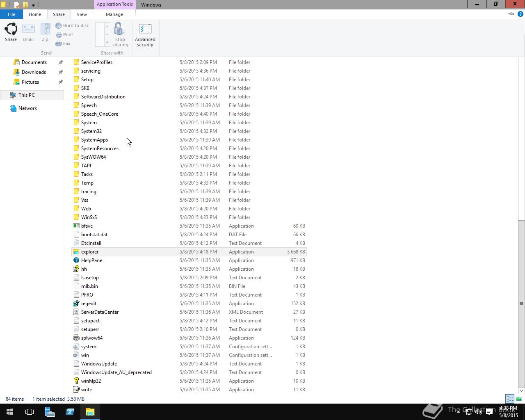Select the WinSxS folder
The height and width of the screenshot is (420, 525).
point(189,217)
